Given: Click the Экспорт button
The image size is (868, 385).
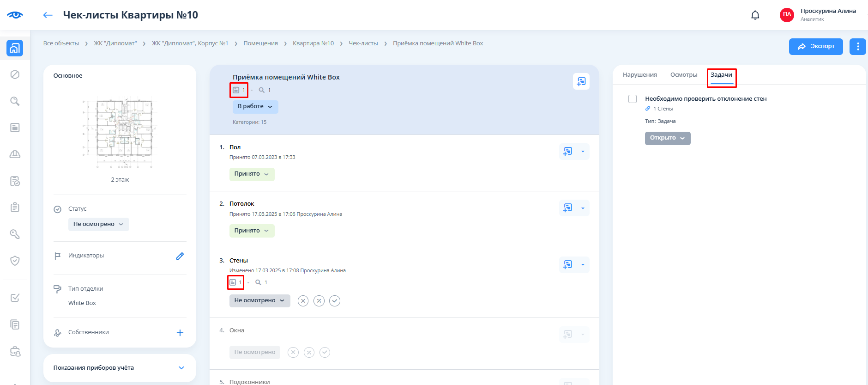Looking at the screenshot, I should click(816, 47).
